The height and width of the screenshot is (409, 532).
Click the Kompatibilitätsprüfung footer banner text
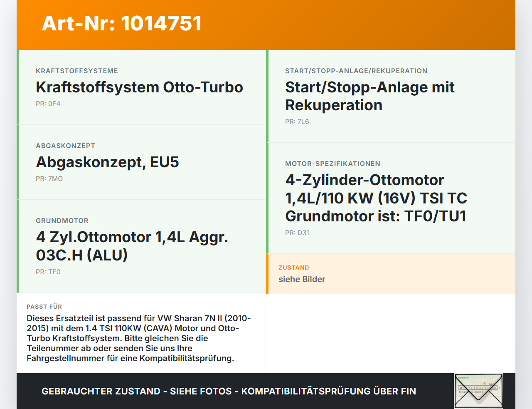(x=229, y=391)
